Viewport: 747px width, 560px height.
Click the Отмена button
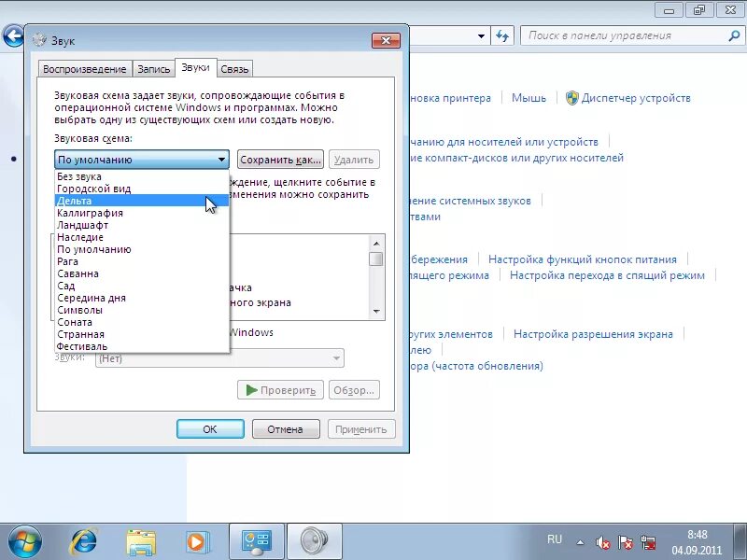(x=286, y=429)
